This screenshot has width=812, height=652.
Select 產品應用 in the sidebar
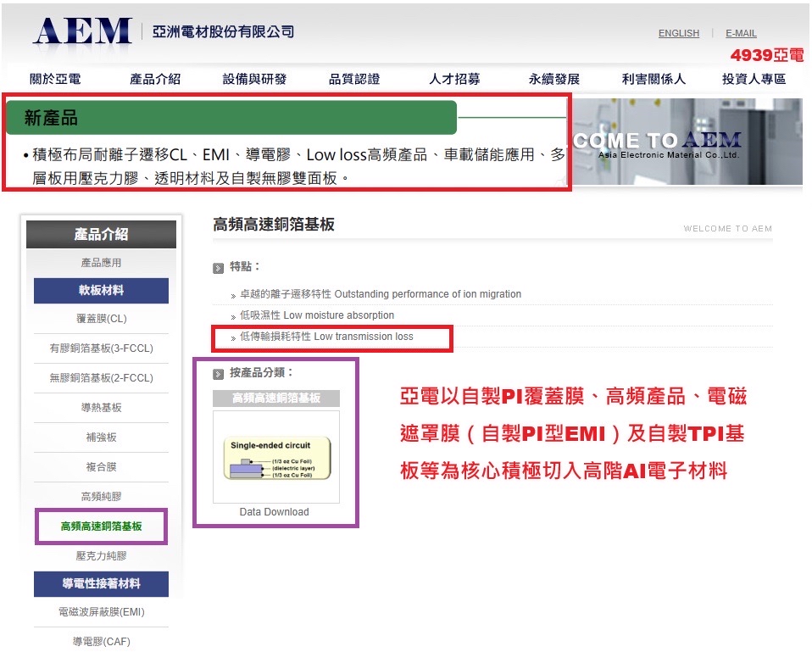coord(101,263)
